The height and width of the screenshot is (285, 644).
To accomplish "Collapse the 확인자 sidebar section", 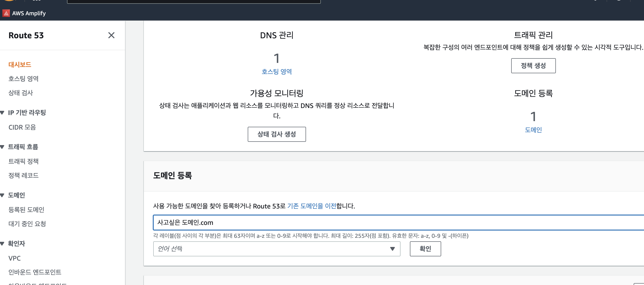I will pyautogui.click(x=3, y=243).
